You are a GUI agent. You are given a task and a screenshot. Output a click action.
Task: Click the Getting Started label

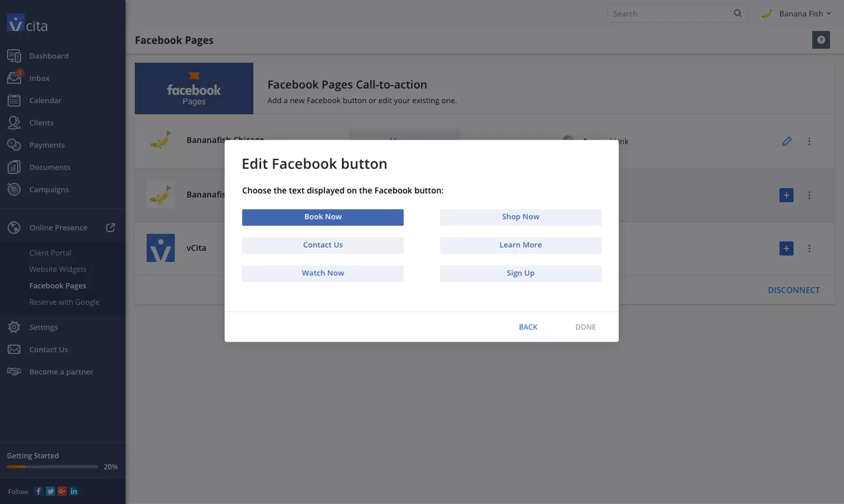pyautogui.click(x=33, y=455)
